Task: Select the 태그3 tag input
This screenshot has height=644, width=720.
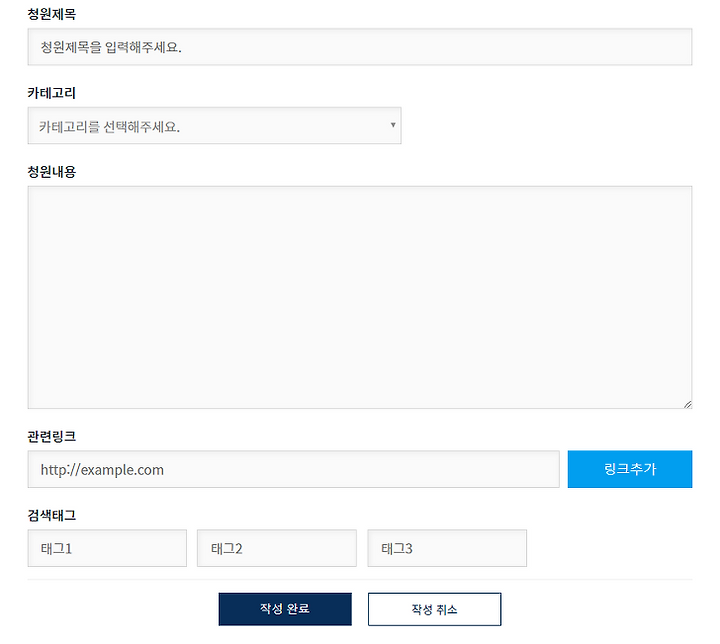Action: click(x=447, y=548)
